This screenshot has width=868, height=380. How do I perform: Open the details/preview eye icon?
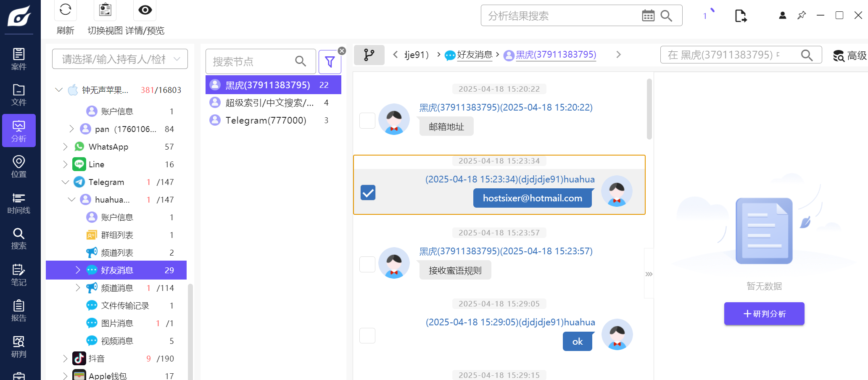[x=145, y=10]
